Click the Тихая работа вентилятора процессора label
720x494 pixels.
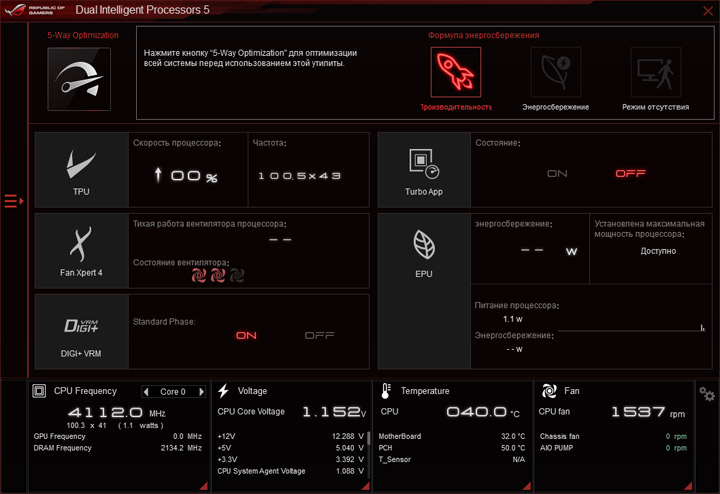pyautogui.click(x=209, y=224)
